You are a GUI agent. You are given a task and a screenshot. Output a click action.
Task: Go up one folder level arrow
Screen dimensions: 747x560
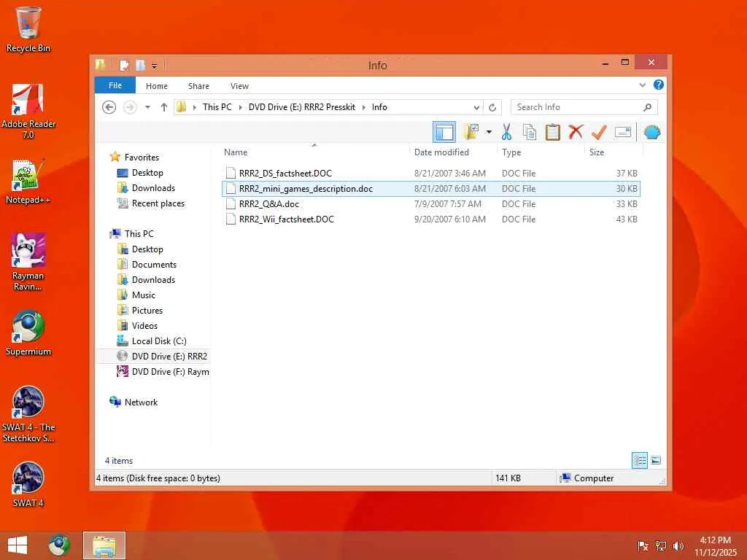(164, 107)
